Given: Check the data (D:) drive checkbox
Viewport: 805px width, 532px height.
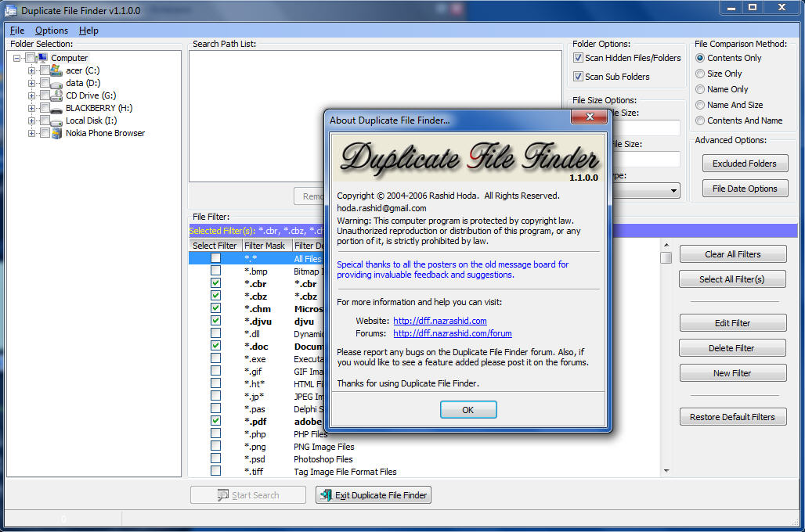Looking at the screenshot, I should click(x=45, y=83).
